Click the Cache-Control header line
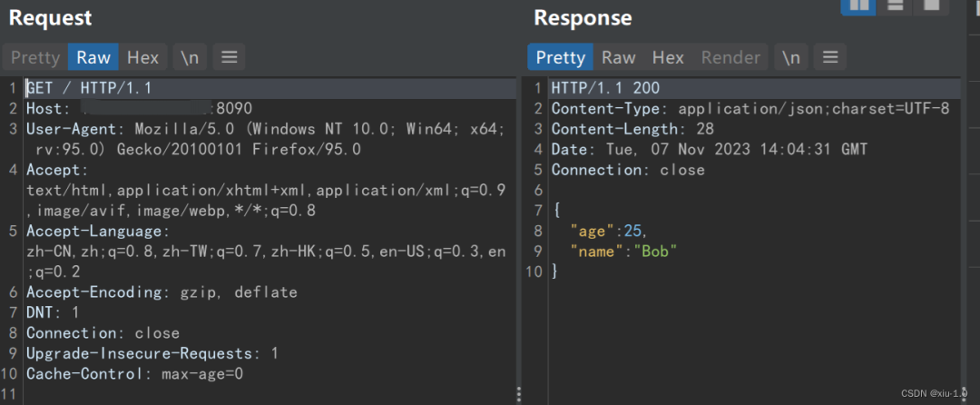The height and width of the screenshot is (405, 980). [x=134, y=373]
